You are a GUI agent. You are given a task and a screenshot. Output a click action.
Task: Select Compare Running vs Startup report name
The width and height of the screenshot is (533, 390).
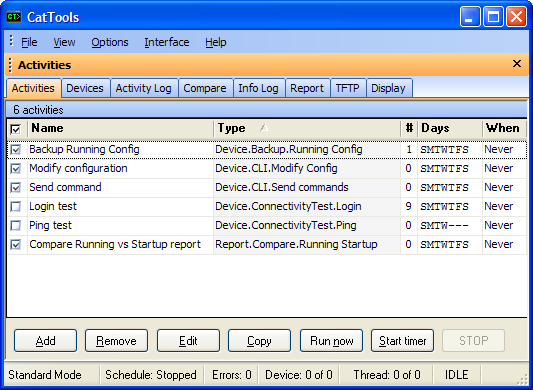[115, 244]
